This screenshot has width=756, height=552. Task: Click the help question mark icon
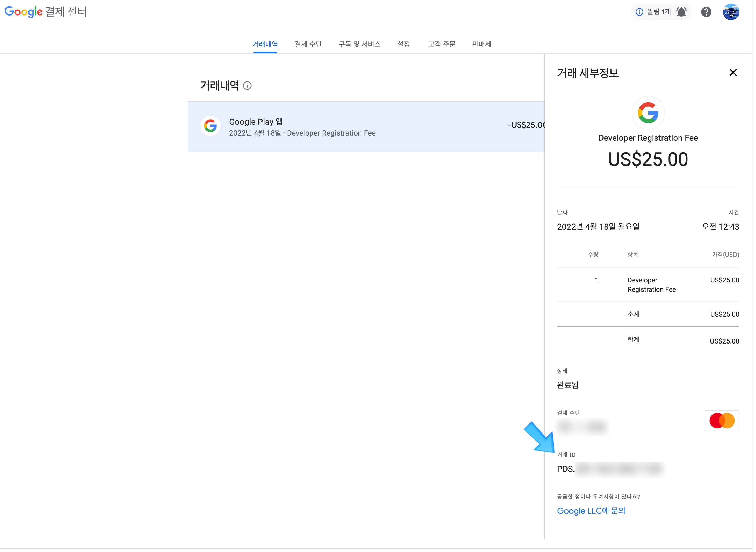click(706, 12)
